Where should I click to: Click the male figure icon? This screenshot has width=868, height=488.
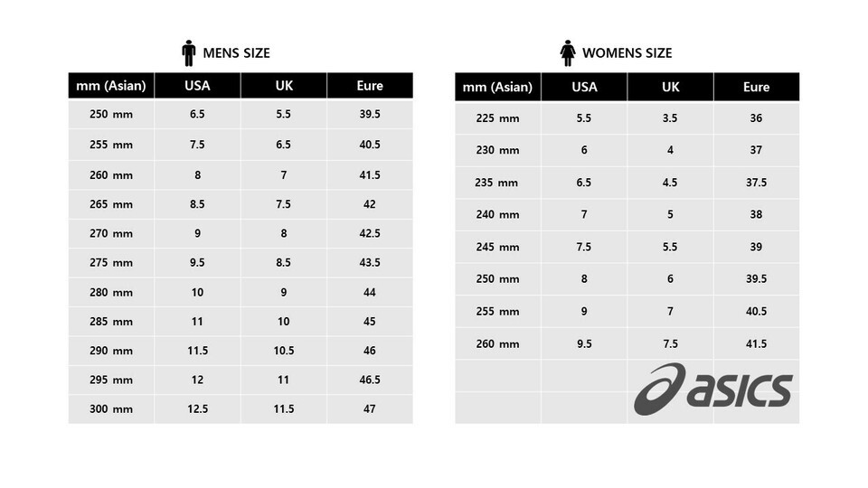click(188, 52)
